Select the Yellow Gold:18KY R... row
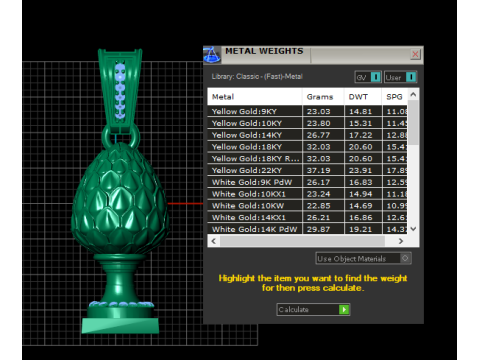 [307, 158]
